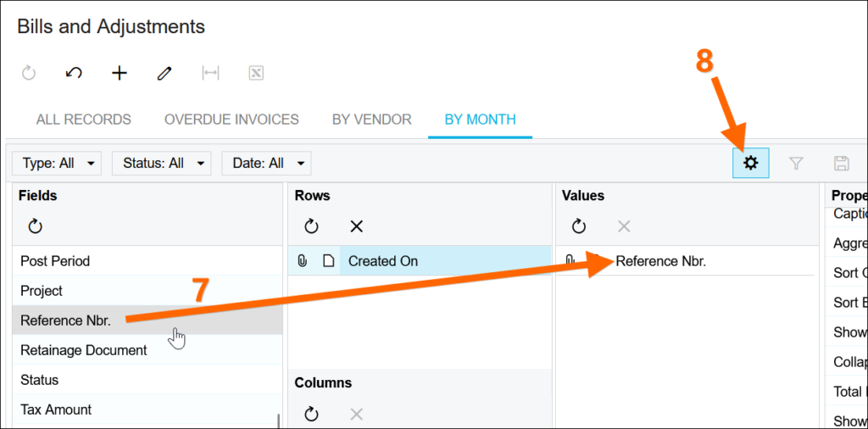Select the Retainage Document field
This screenshot has width=868, height=429.
click(x=83, y=350)
